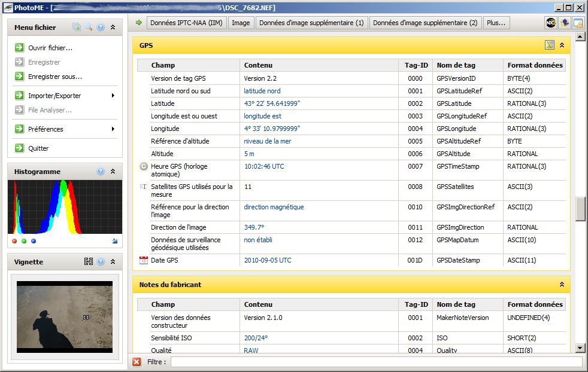The image size is (588, 372).
Task: Click the copy windows icon in Menu fichier
Action: [x=77, y=28]
